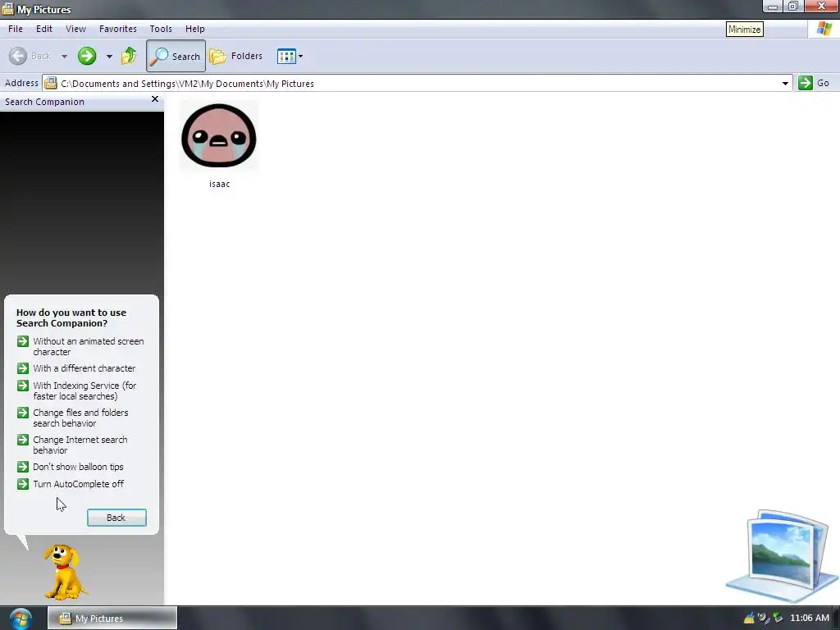The width and height of the screenshot is (840, 630).
Task: Click the green Forward arrow icon
Action: tap(87, 56)
